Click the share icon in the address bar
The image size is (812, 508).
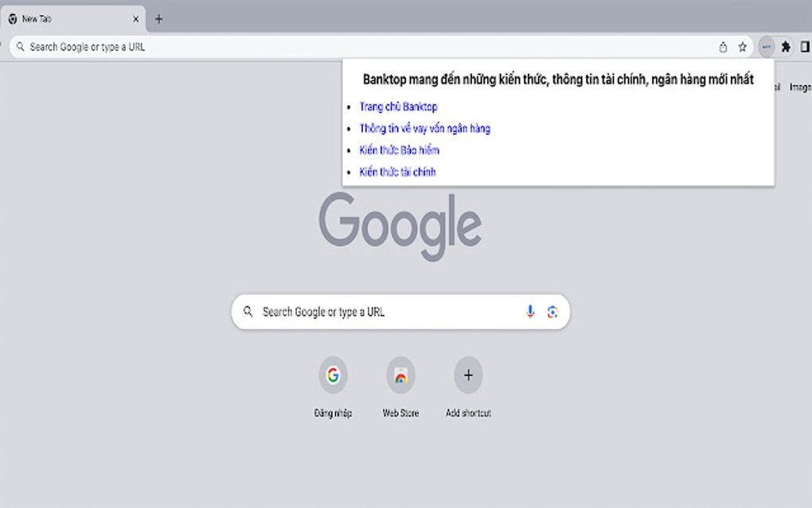click(x=723, y=46)
